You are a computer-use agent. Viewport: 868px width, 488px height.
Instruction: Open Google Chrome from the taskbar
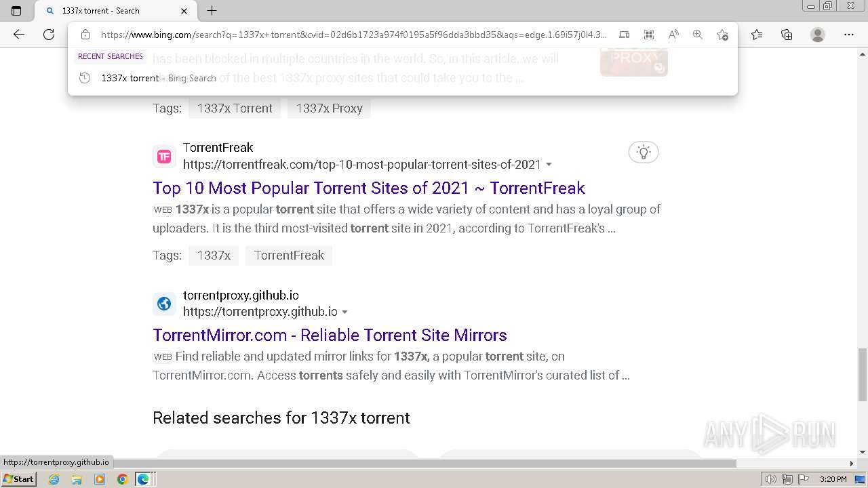tap(122, 479)
